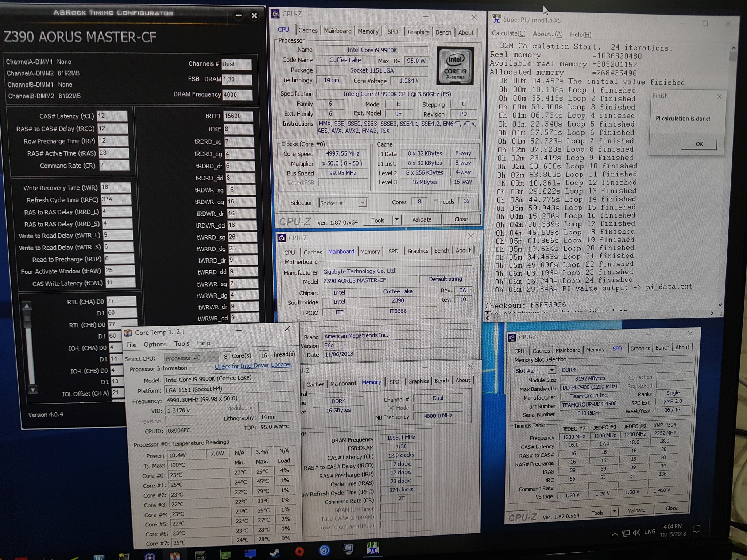Close the Finish dialog with X

[x=719, y=97]
